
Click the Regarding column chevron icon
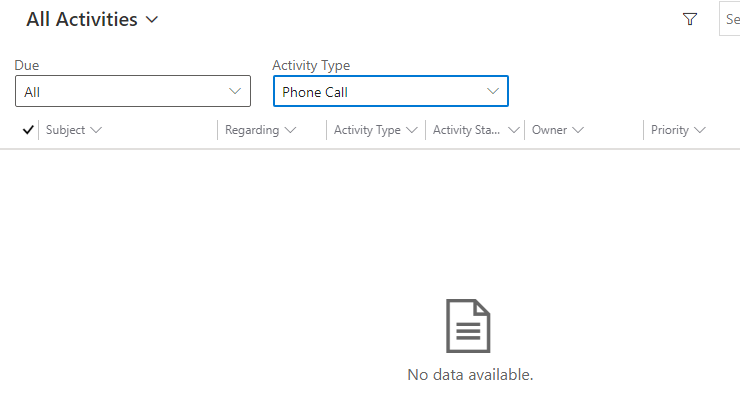pyautogui.click(x=290, y=130)
